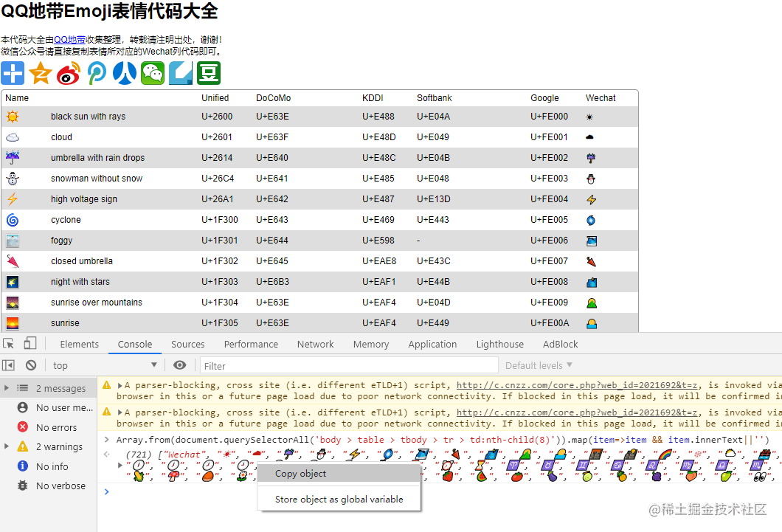Create a live expression with the eye icon
This screenshot has width=782, height=532.
(179, 365)
